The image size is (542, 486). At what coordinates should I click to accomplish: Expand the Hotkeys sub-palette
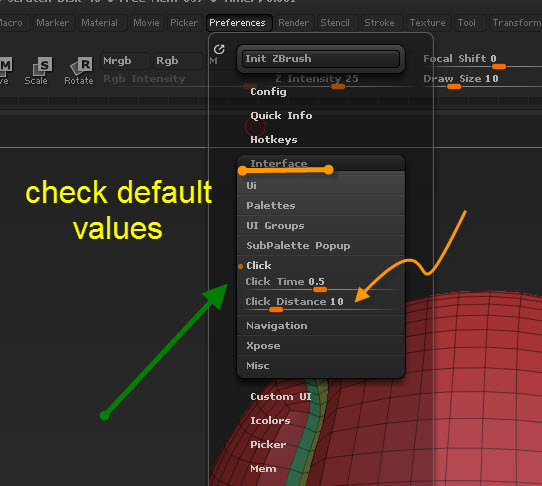click(x=274, y=140)
